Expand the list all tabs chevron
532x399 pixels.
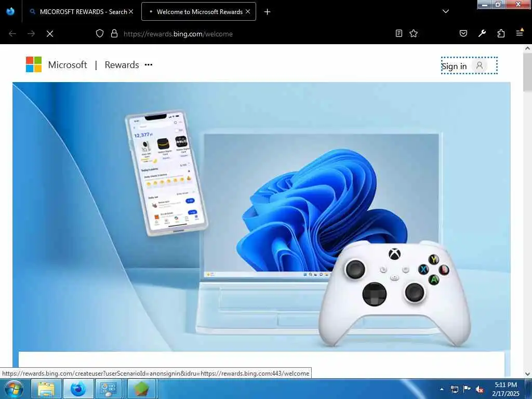[446, 11]
